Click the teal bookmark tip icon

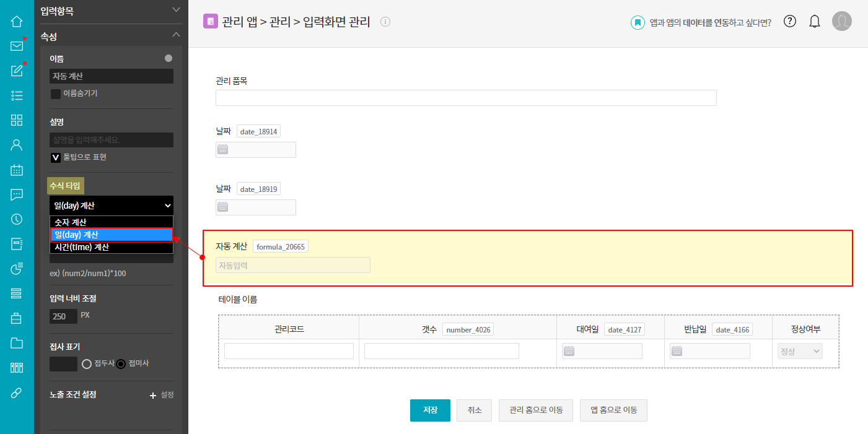(638, 22)
